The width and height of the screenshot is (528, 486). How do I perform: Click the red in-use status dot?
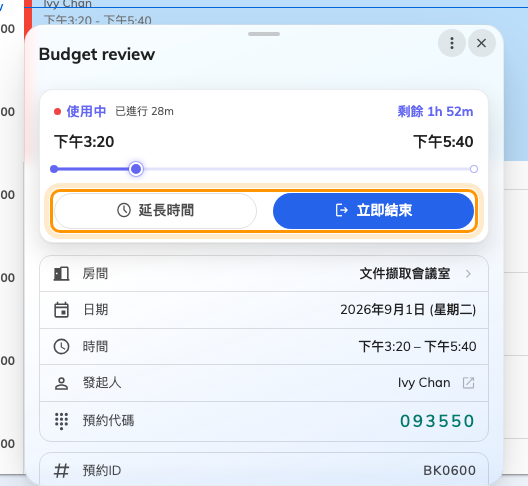(57, 111)
